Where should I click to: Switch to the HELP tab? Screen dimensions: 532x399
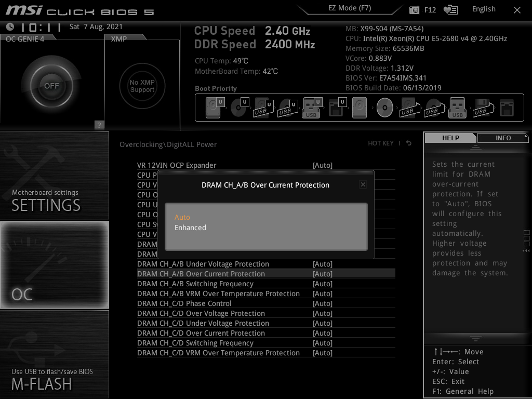click(x=450, y=138)
